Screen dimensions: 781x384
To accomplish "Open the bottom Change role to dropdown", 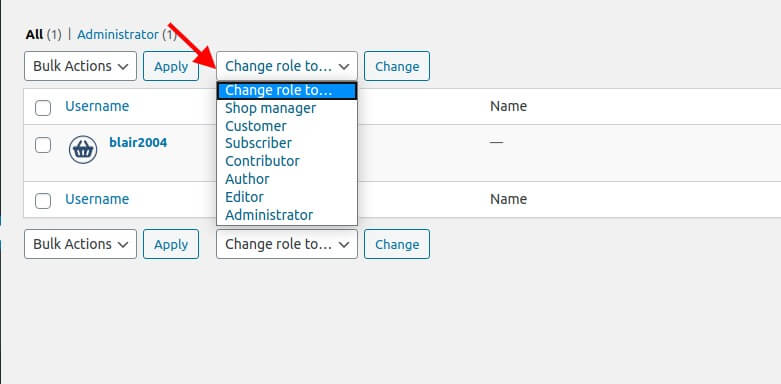I will coord(287,244).
